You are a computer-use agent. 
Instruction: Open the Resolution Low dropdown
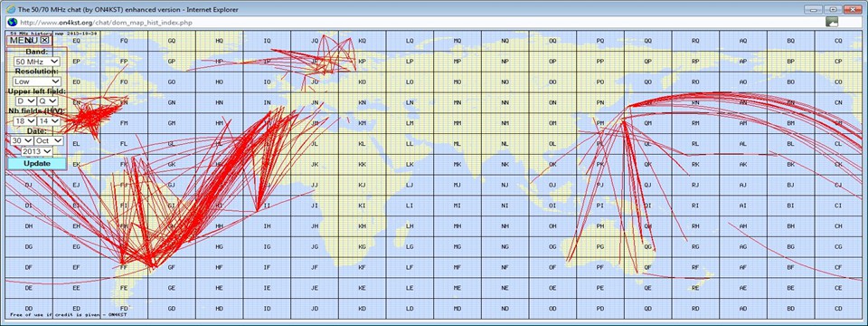[x=37, y=81]
